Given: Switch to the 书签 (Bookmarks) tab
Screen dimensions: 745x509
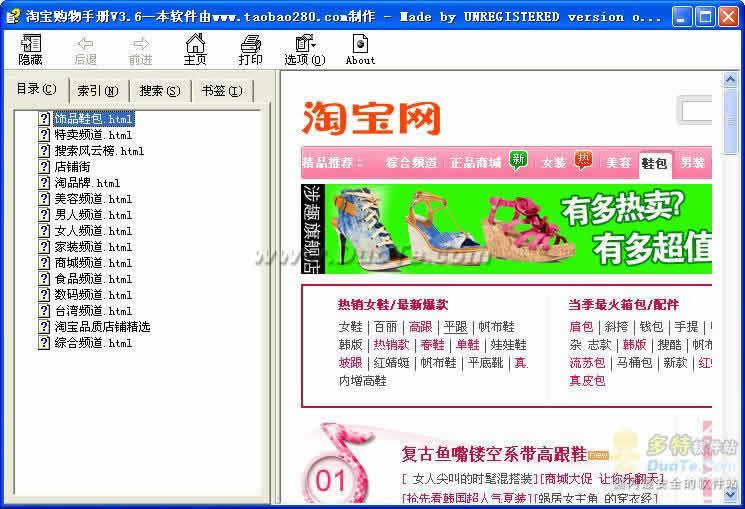Looking at the screenshot, I should tap(222, 90).
